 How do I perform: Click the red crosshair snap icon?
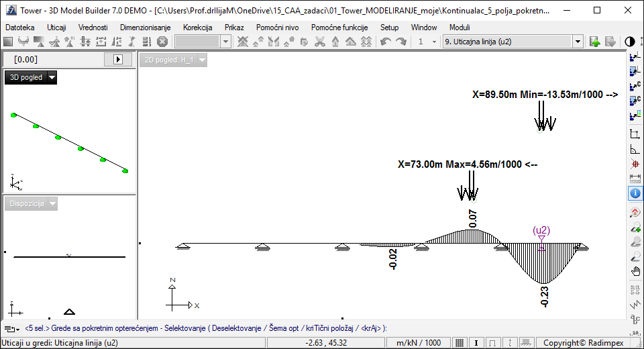(635, 164)
